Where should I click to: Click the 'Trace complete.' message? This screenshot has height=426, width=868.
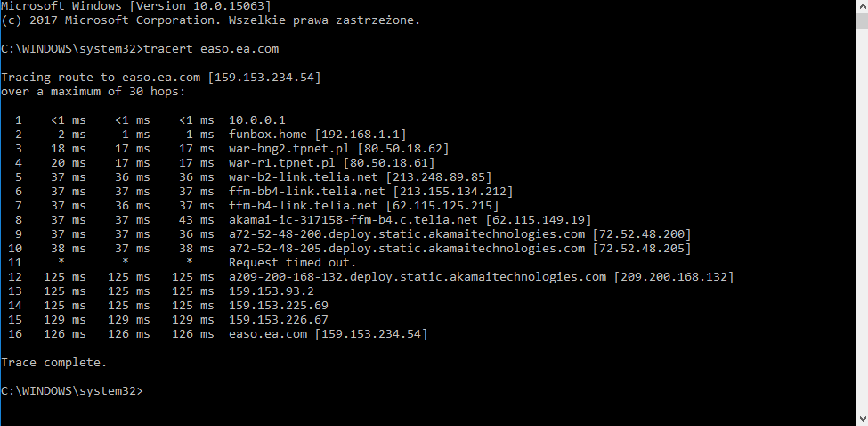(x=54, y=363)
